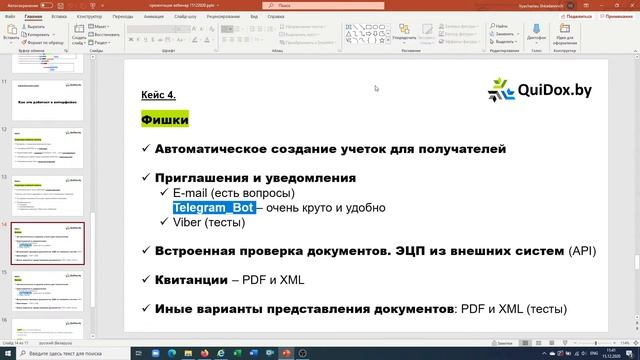Open Идеи для оформления design ideas
Screen dimensions: 640x360
pyautogui.click(x=565, y=33)
